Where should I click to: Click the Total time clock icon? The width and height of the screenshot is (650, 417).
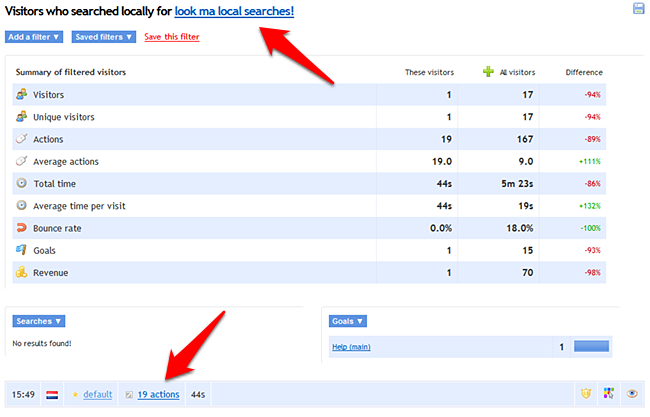coord(22,183)
